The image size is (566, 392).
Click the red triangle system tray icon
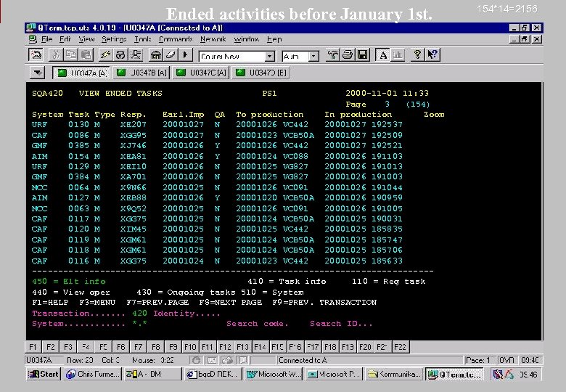coord(509,375)
